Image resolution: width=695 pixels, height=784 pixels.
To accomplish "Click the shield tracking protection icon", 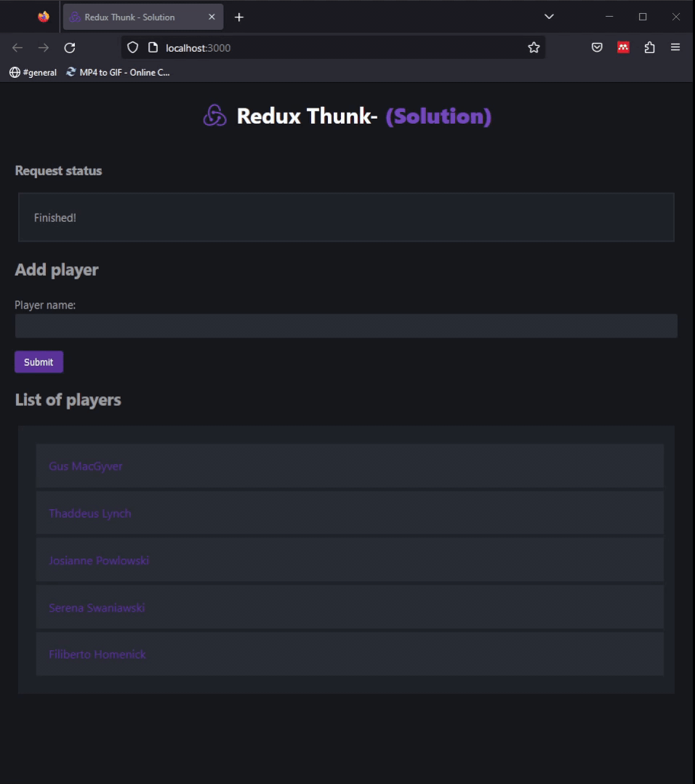I will pos(132,48).
